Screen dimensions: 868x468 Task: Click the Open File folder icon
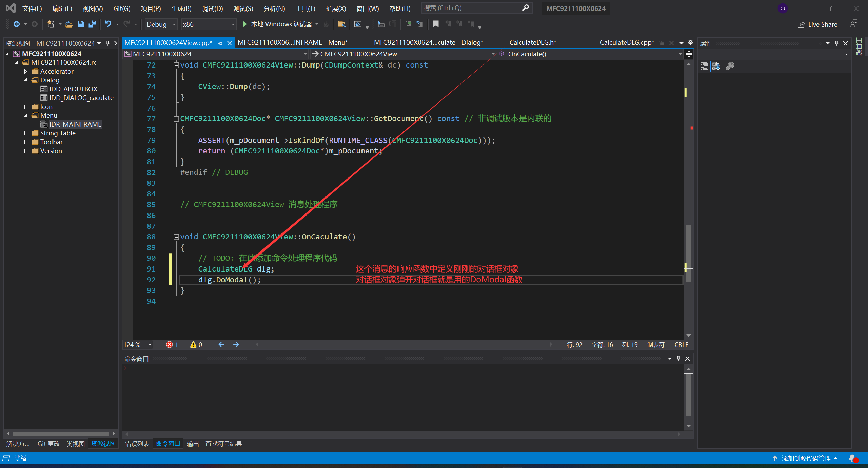[x=69, y=24]
